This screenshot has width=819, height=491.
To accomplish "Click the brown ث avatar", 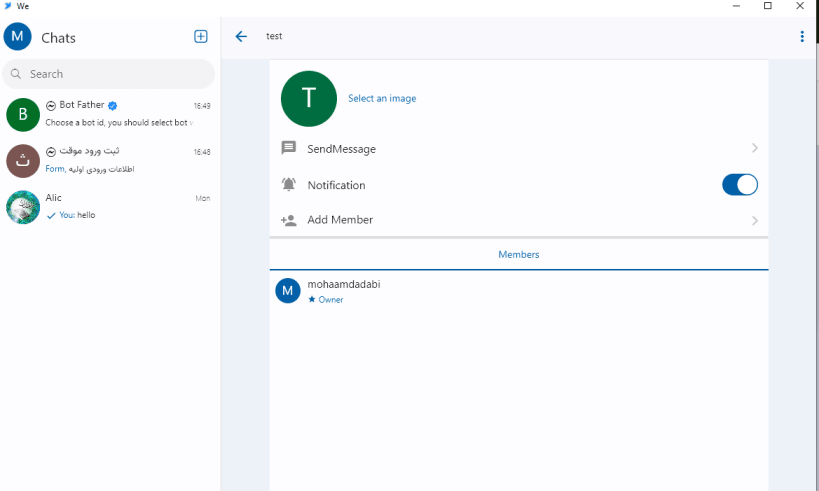I will [23, 161].
